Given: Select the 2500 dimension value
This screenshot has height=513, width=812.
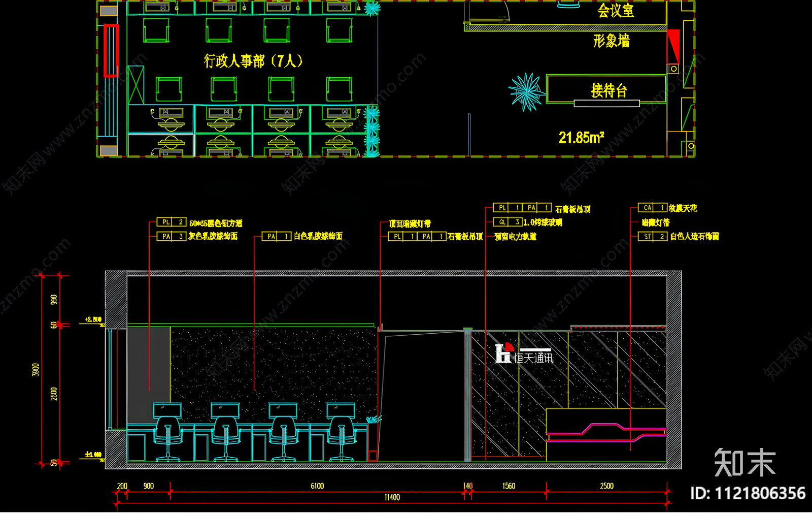Looking at the screenshot, I should (x=607, y=486).
